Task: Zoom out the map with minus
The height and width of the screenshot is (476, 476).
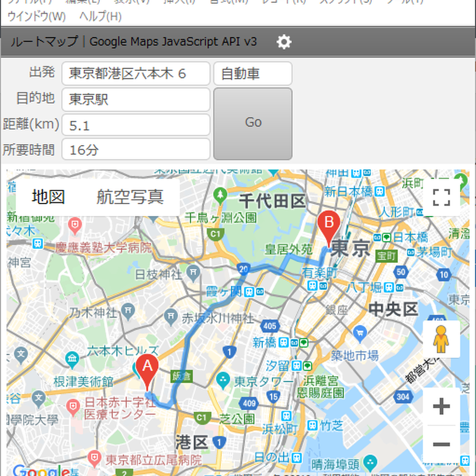Action: pos(441,444)
